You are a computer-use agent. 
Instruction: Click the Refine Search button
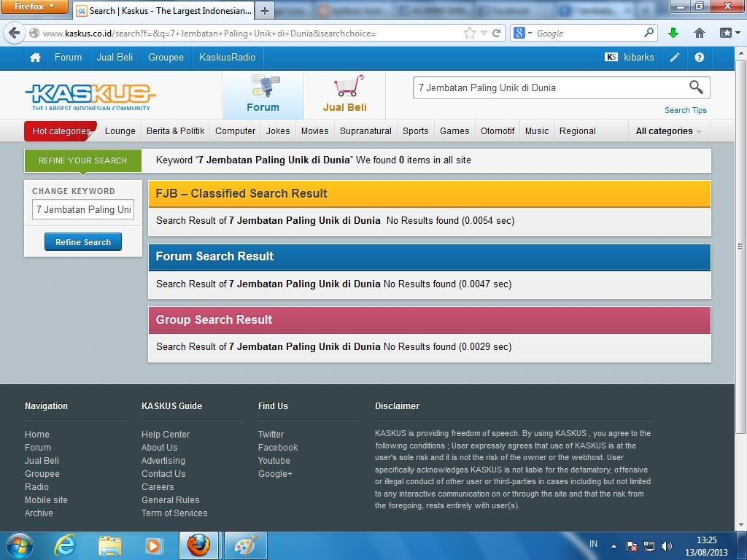83,242
